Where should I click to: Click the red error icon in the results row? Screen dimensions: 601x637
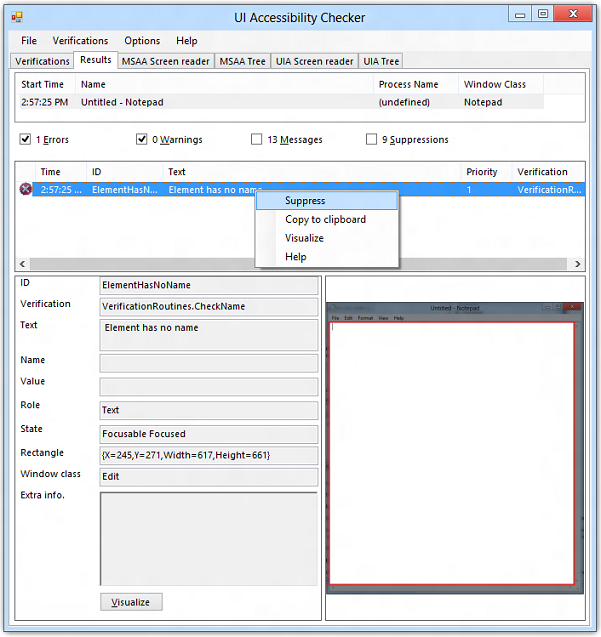coord(26,189)
